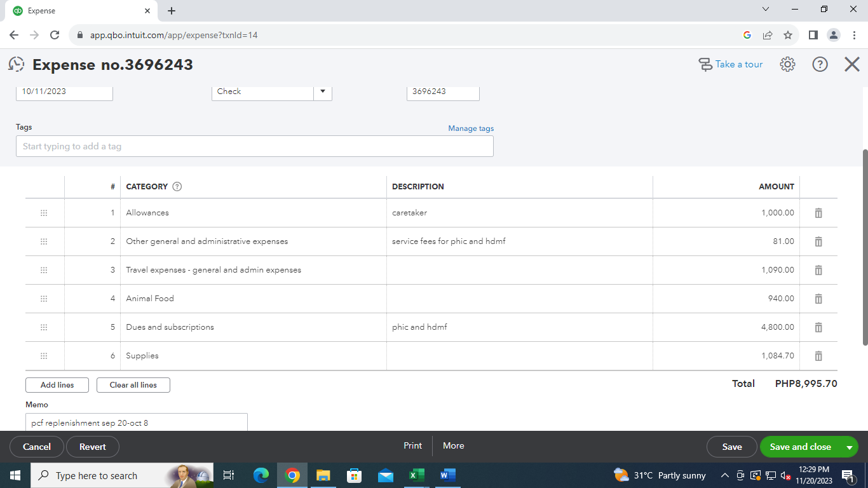Close the expense form with X icon
Screen dimensions: 868x488
click(x=852, y=64)
